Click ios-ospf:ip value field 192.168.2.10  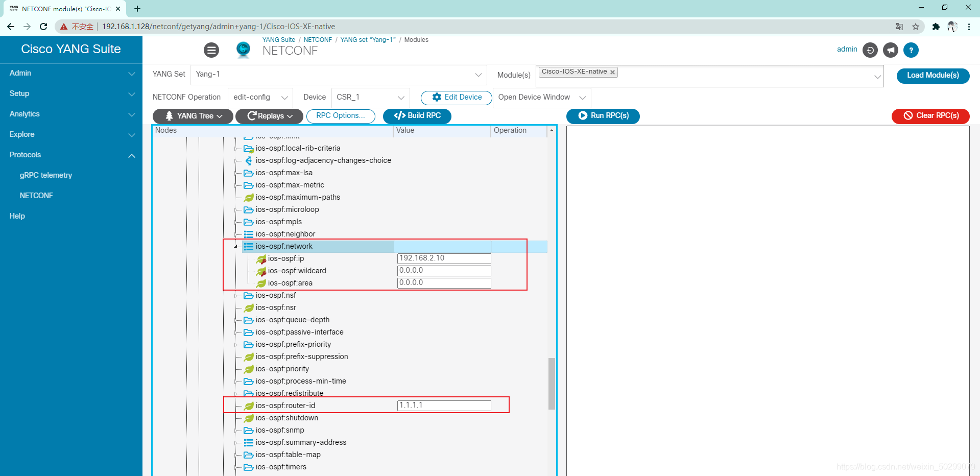(x=444, y=258)
